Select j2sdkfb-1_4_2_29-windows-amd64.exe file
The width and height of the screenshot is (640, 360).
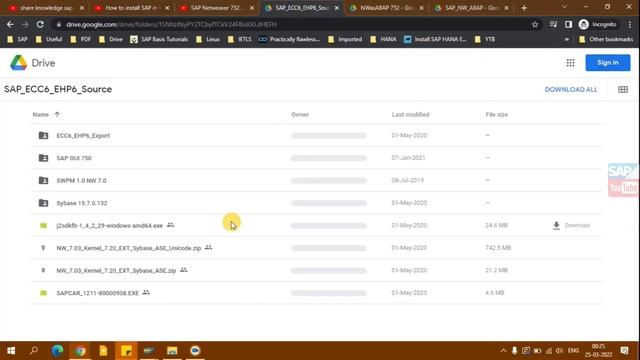pos(109,225)
